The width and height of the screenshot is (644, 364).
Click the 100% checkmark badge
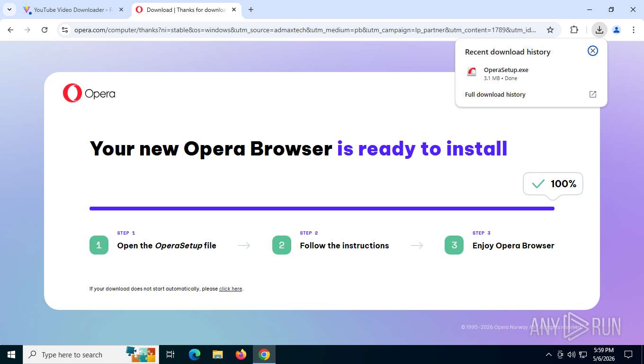tap(553, 184)
